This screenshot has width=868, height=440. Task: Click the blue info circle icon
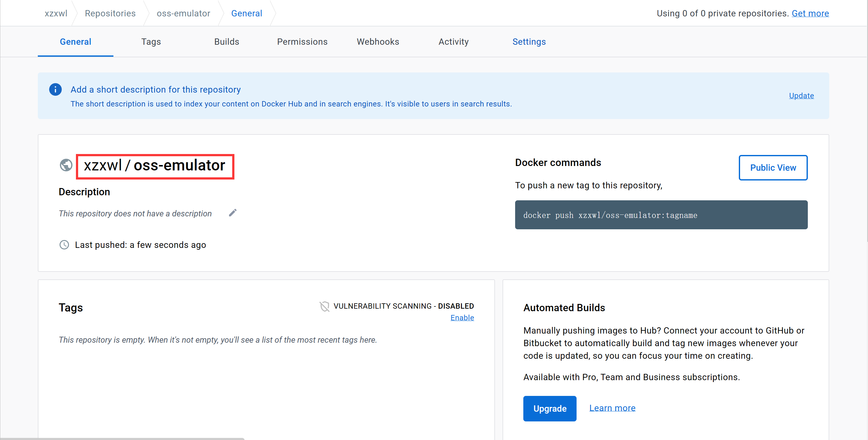(x=55, y=90)
